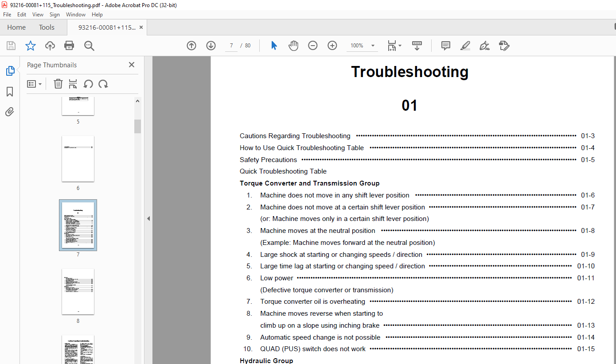
Task: Open the Sign document pen icon
Action: pyautogui.click(x=484, y=46)
